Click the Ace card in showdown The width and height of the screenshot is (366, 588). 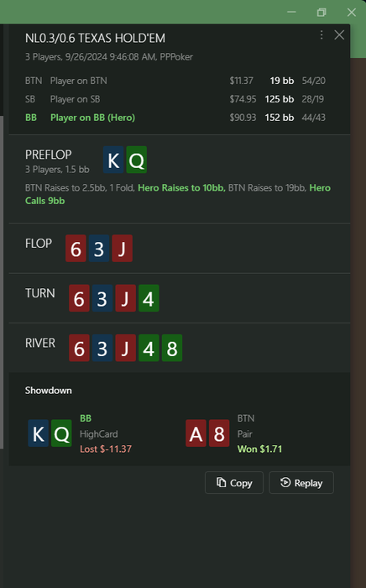[196, 433]
